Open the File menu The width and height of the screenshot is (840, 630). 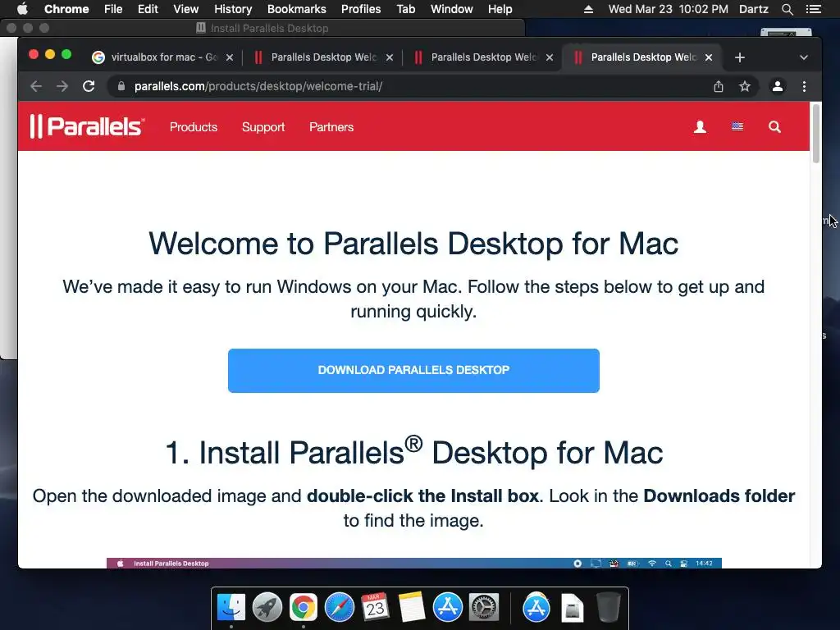[113, 9]
